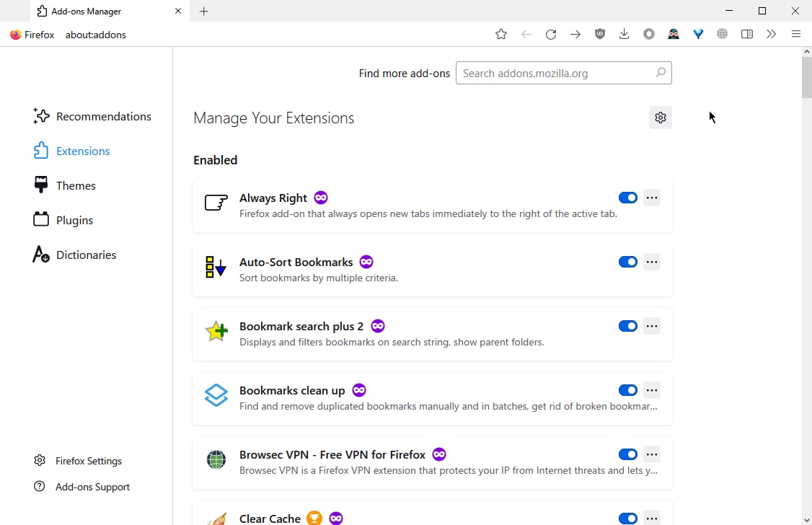Open more options for Browsec VPN

(x=652, y=454)
